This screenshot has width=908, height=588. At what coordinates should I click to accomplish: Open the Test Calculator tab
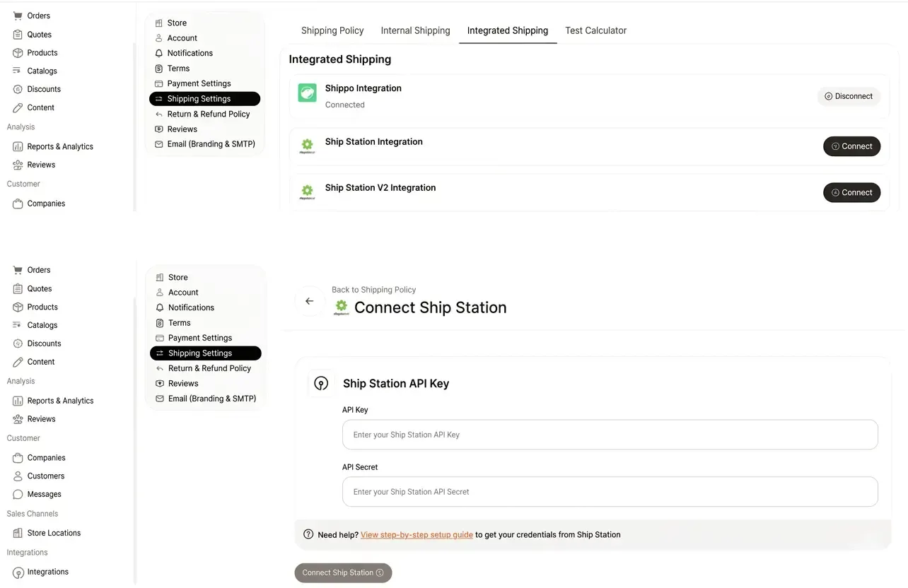tap(596, 30)
